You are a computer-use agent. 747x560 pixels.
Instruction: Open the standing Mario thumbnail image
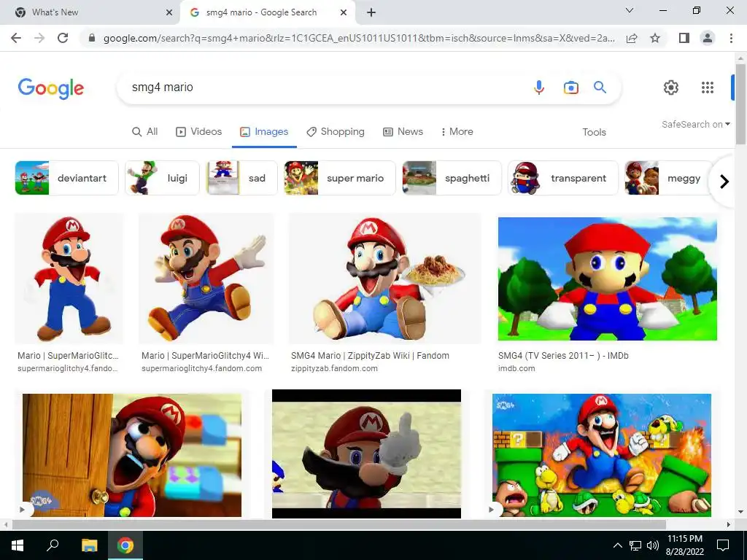(69, 279)
